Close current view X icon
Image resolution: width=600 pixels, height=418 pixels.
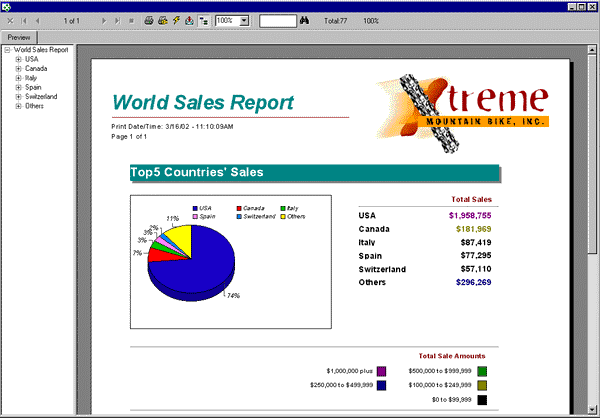point(10,20)
